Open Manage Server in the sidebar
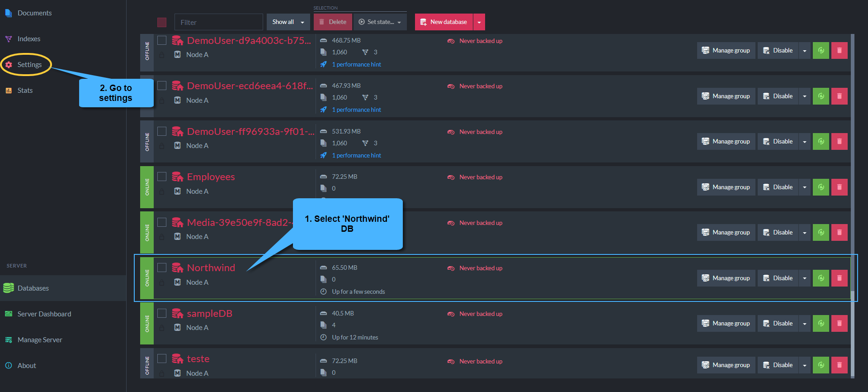Image resolution: width=868 pixels, height=392 pixels. 40,339
